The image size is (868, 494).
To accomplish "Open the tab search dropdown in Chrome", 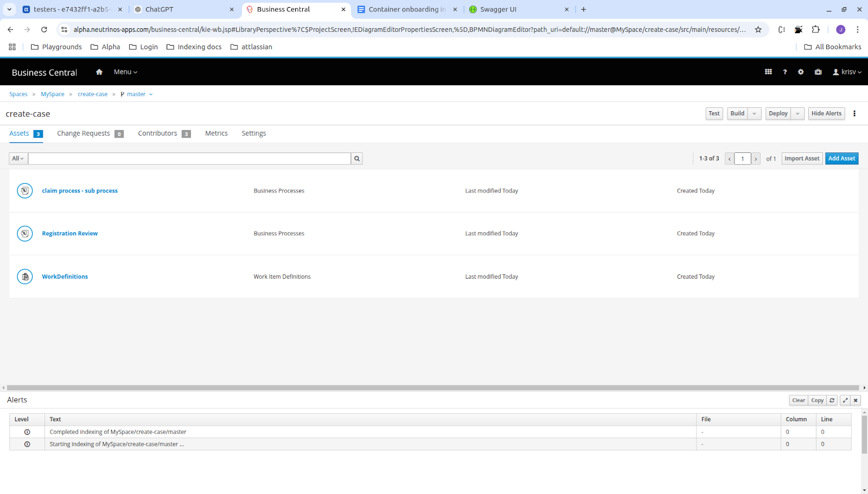I will (x=9, y=9).
